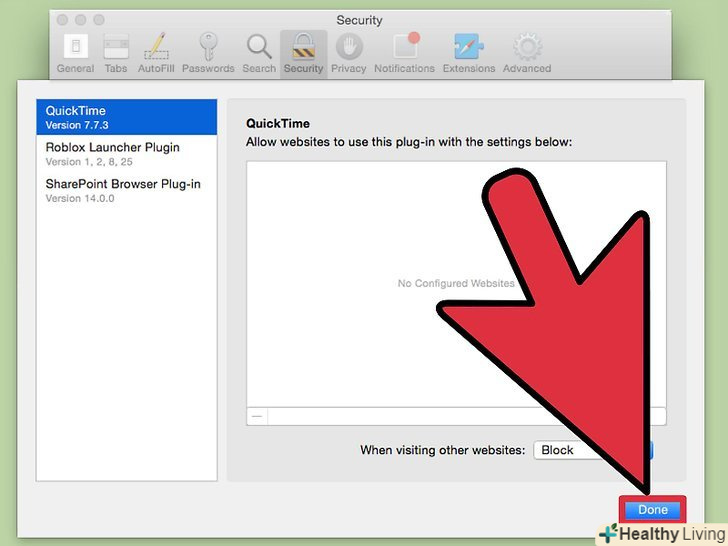The image size is (728, 546).
Task: Select Roblox Launcher Plugin in list
Action: [x=127, y=154]
